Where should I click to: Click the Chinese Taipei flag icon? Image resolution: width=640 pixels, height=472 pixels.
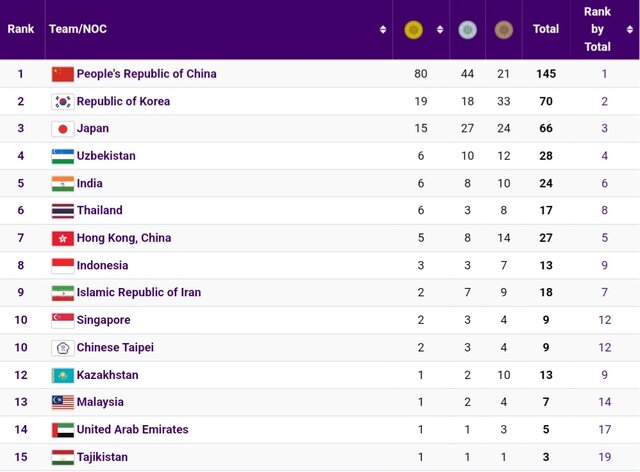tap(63, 348)
